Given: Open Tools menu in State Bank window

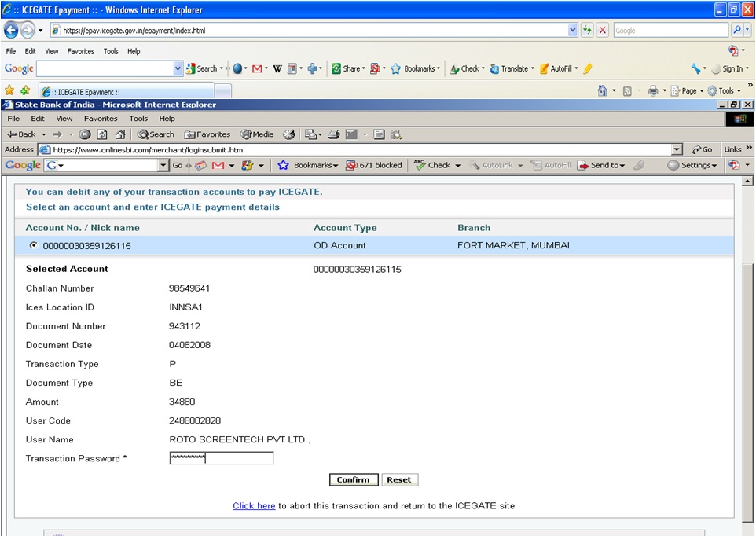Looking at the screenshot, I should click(x=138, y=119).
